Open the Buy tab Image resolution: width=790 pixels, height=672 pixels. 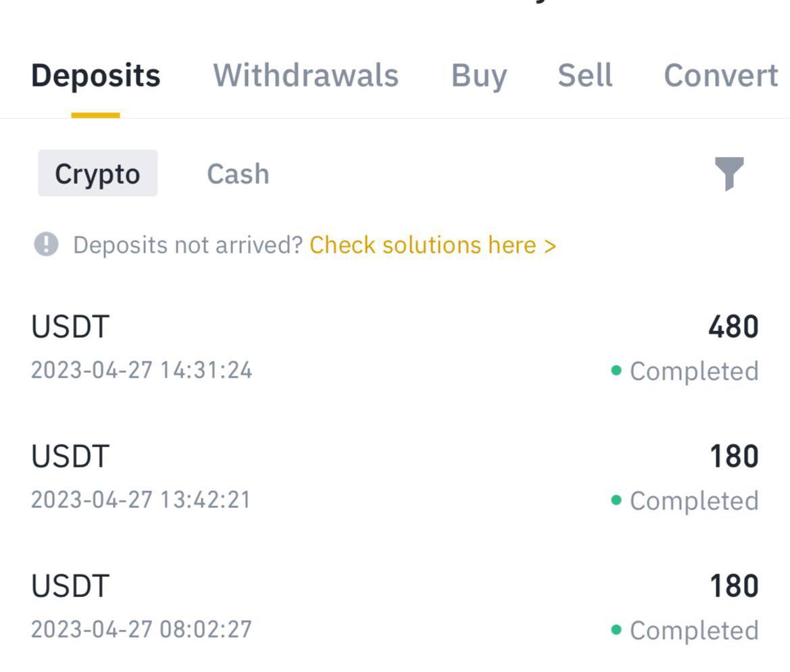coord(478,75)
